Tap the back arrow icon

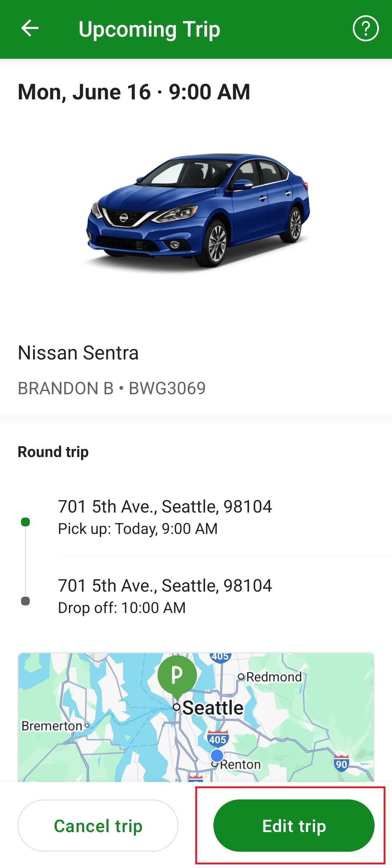[30, 28]
